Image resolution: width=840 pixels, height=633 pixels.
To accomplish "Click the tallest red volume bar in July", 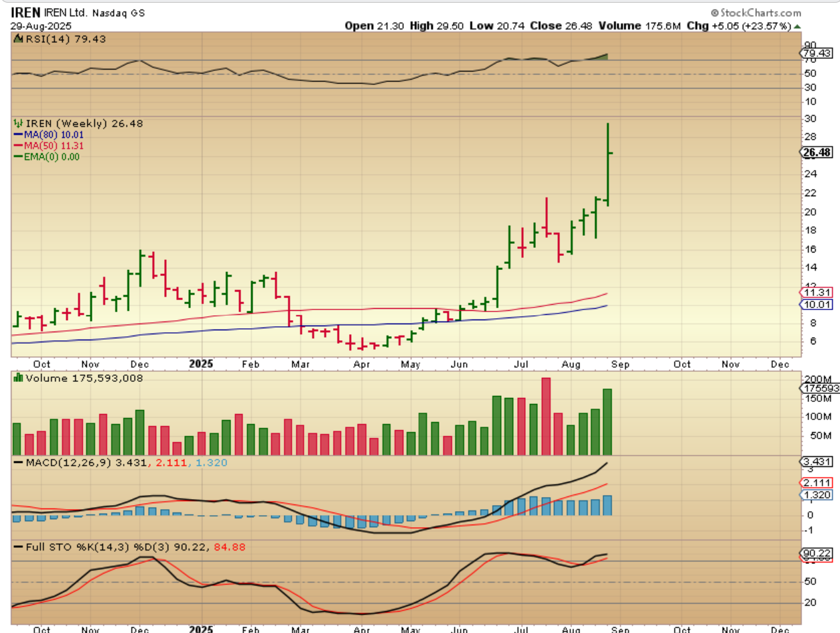I will point(546,416).
